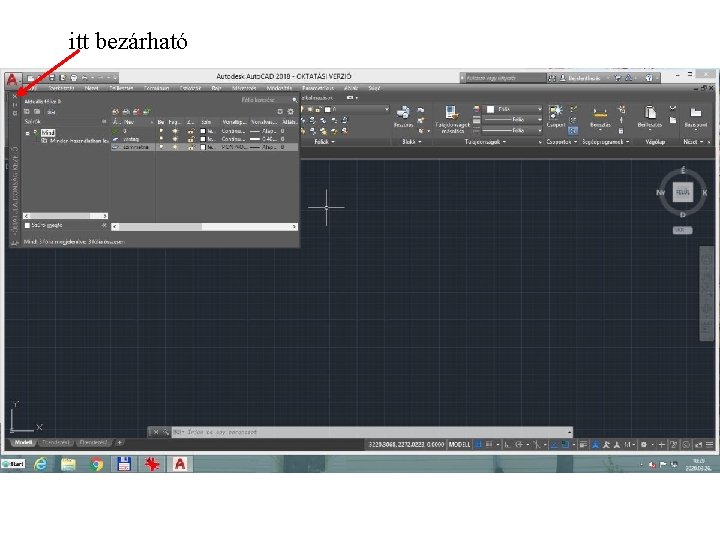This screenshot has height=540, width=720.
Task: Click the magnifier icon beside Fólia keresése
Action: [x=294, y=100]
